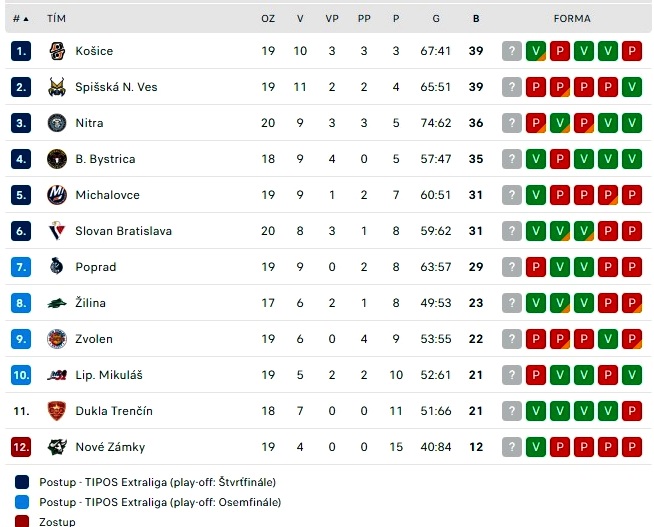The height and width of the screenshot is (527, 654).
Task: Sort standings by B points column
Action: click(476, 19)
